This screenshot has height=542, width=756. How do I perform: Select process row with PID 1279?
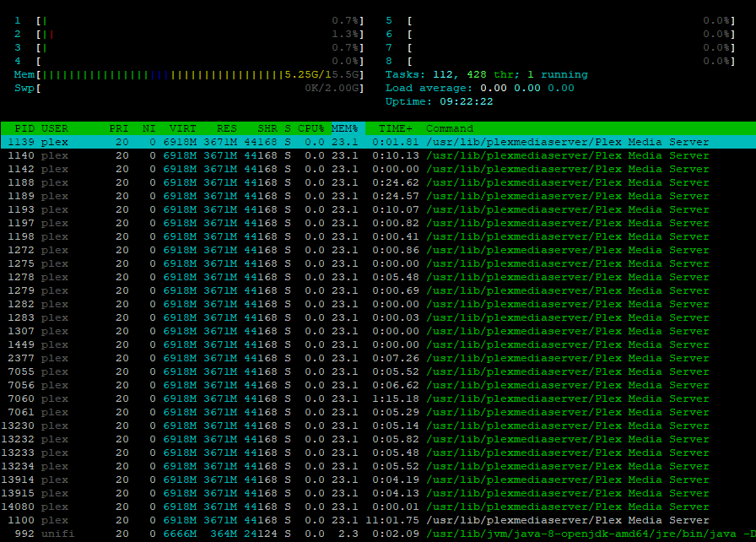pos(378,290)
